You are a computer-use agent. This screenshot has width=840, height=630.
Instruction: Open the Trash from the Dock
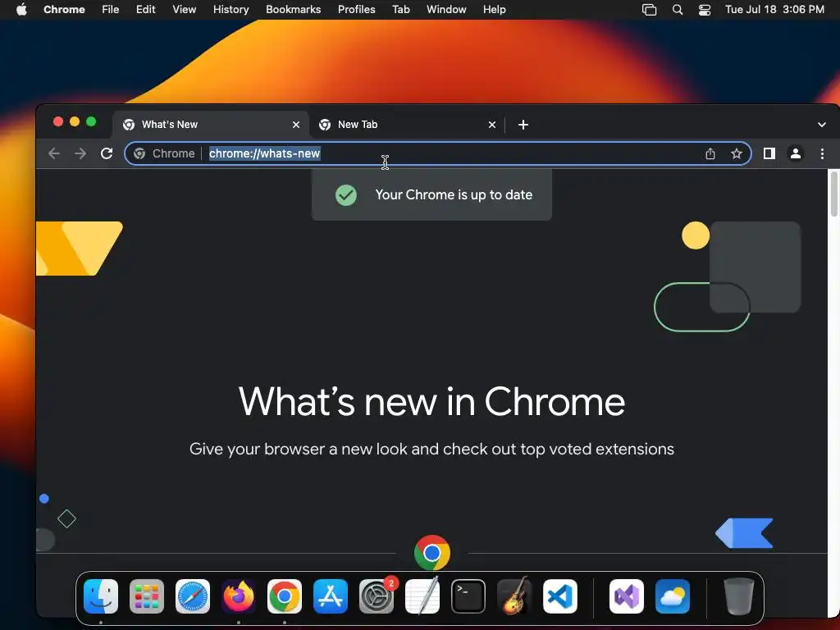point(739,596)
